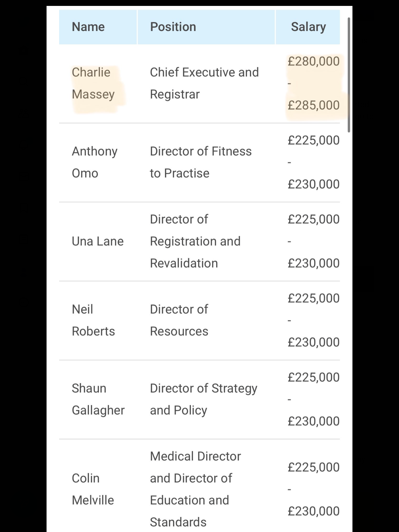
Task: Click the highlighted £280,000 salary figure
Action: click(314, 61)
